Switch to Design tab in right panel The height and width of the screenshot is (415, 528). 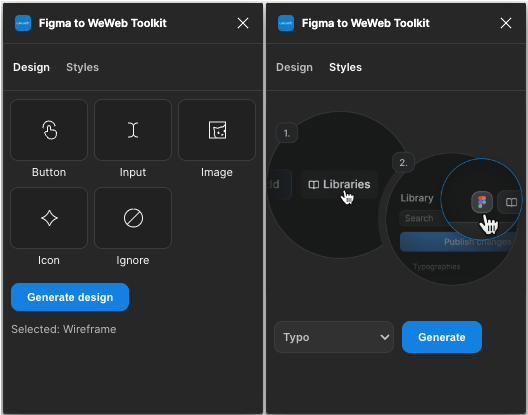tap(294, 67)
